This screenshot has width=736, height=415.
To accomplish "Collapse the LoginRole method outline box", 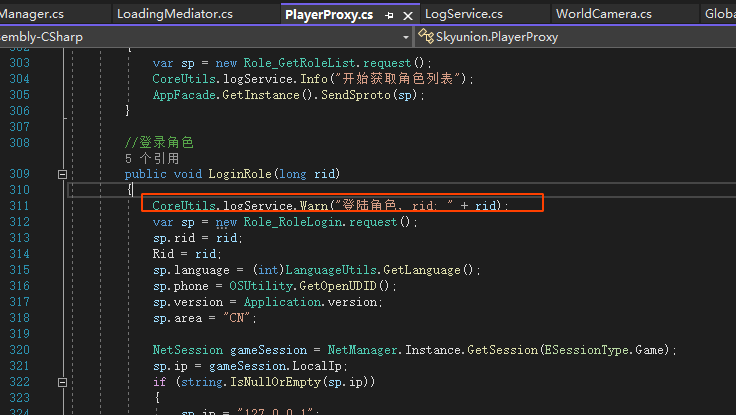I will click(63, 174).
